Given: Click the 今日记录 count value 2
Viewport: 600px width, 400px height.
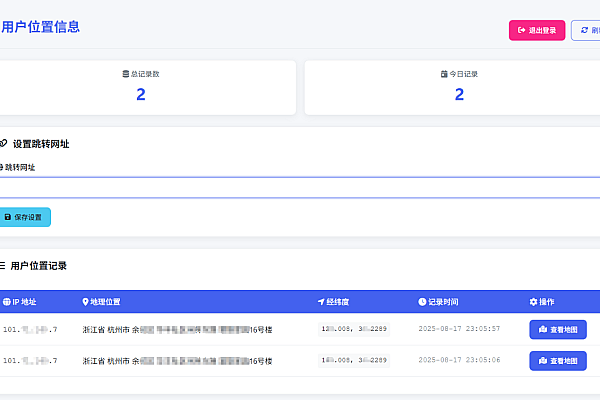Looking at the screenshot, I should click(459, 94).
